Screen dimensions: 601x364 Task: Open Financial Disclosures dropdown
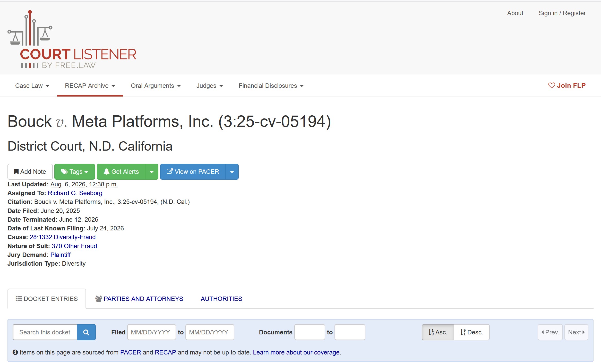(x=271, y=86)
